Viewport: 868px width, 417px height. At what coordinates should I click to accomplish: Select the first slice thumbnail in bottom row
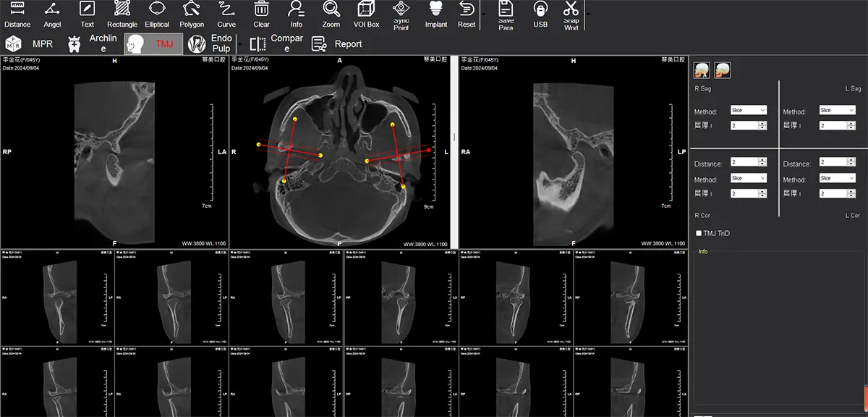57,381
